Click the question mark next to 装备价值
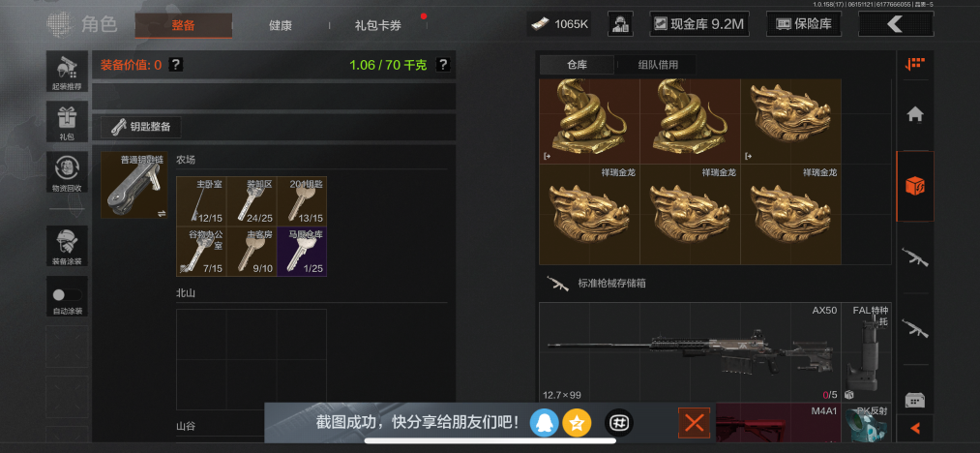Image resolution: width=980 pixels, height=453 pixels. [x=176, y=64]
